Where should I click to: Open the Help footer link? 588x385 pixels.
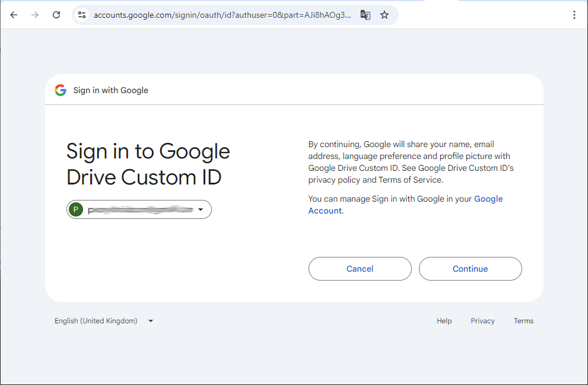click(x=444, y=321)
